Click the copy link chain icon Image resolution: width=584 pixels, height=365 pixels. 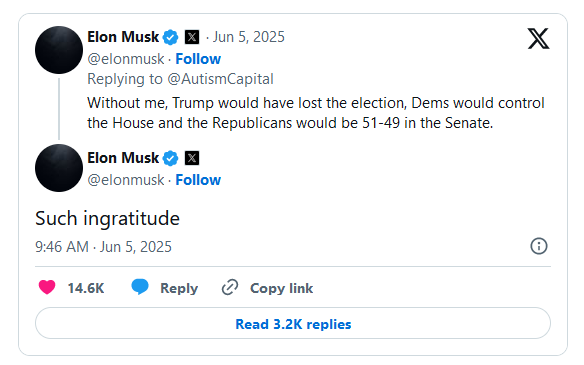click(230, 288)
